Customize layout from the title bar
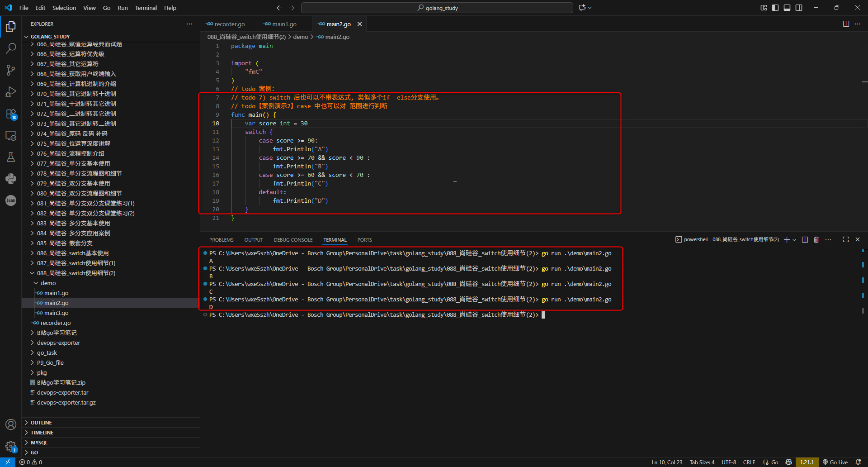 pyautogui.click(x=764, y=8)
